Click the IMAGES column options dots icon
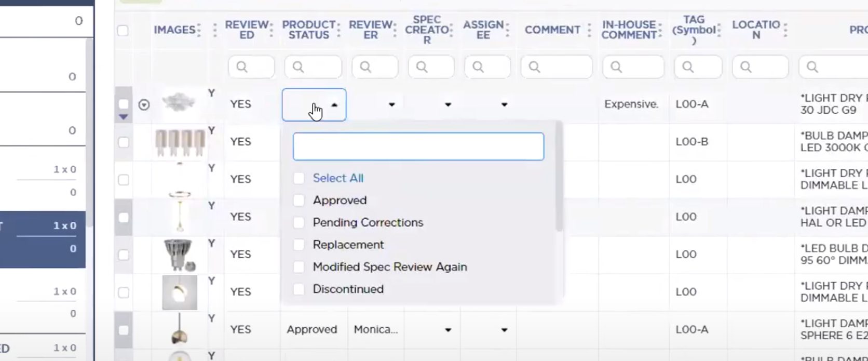 point(199,30)
